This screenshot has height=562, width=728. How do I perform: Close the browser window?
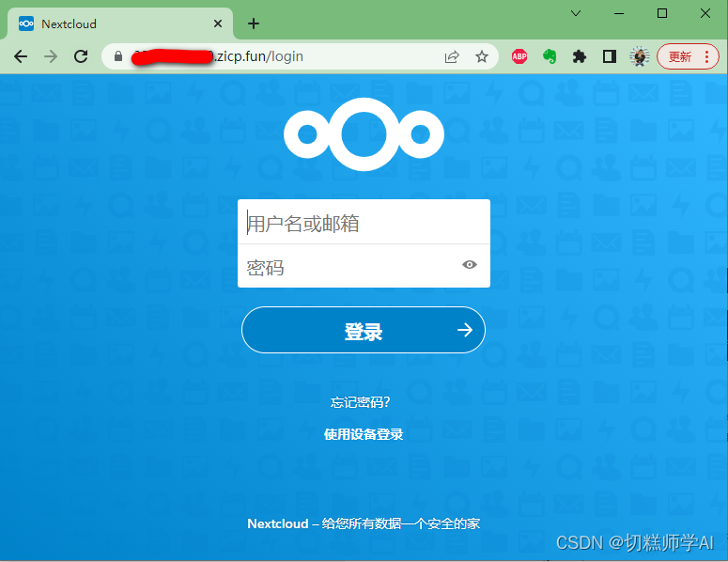tap(705, 13)
